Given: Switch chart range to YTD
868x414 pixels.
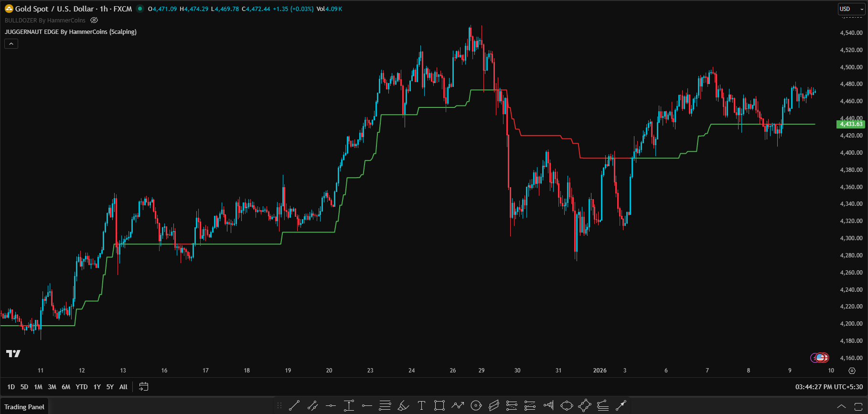Looking at the screenshot, I should coord(82,387).
